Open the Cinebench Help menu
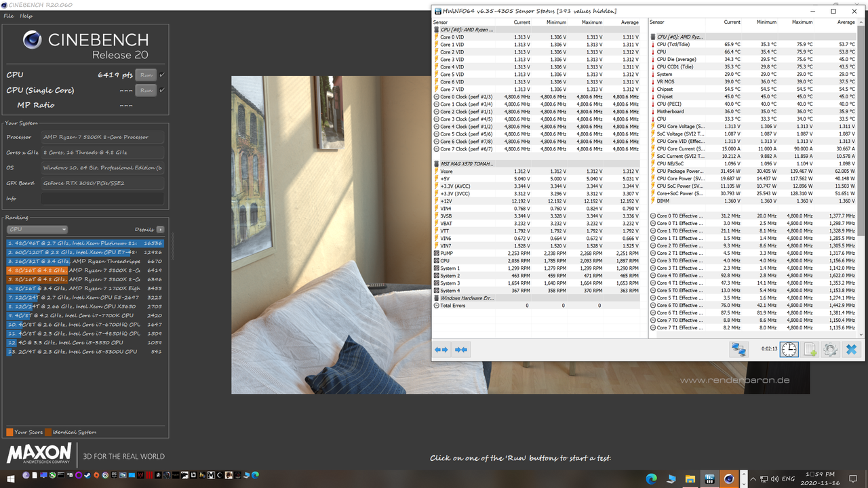The width and height of the screenshot is (868, 488). [26, 16]
